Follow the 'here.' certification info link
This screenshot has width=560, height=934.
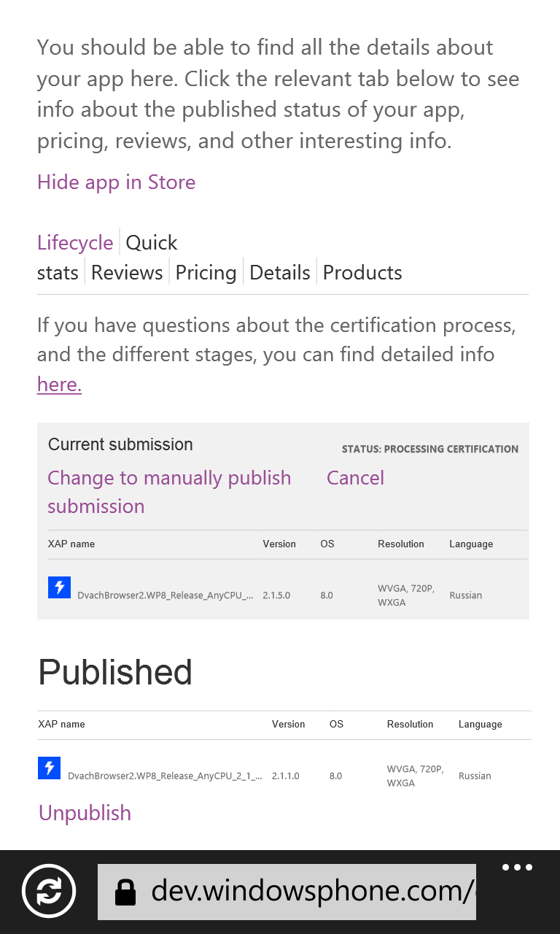(59, 384)
